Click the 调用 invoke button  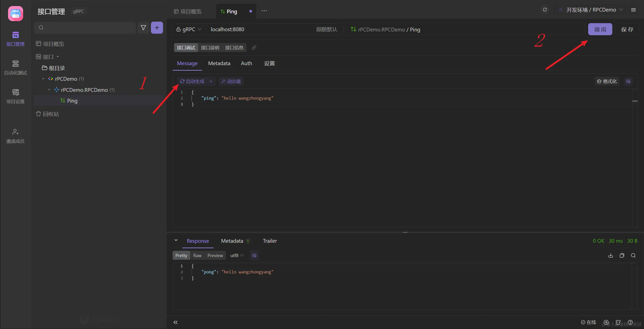(600, 29)
